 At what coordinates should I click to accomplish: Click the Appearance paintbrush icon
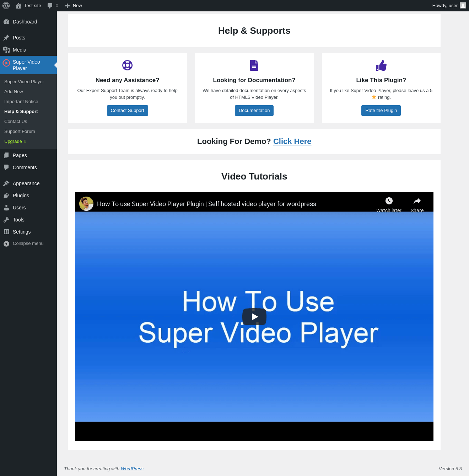[x=6, y=183]
